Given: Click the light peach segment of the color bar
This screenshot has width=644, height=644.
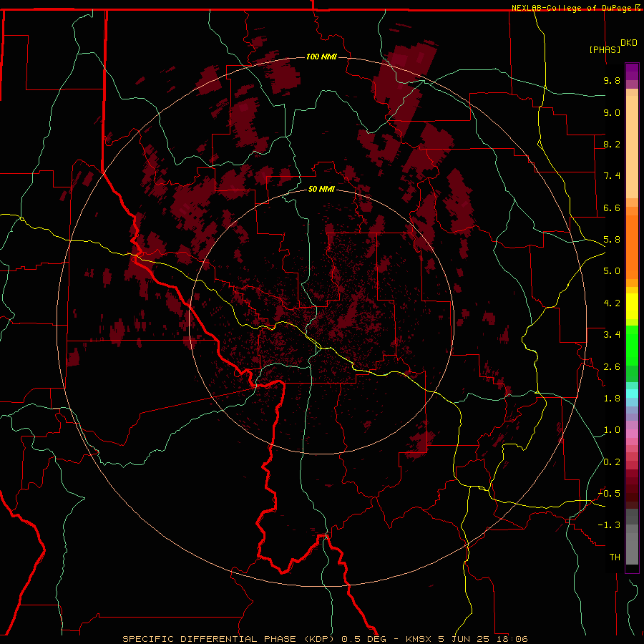Looking at the screenshot, I should click(x=632, y=147).
